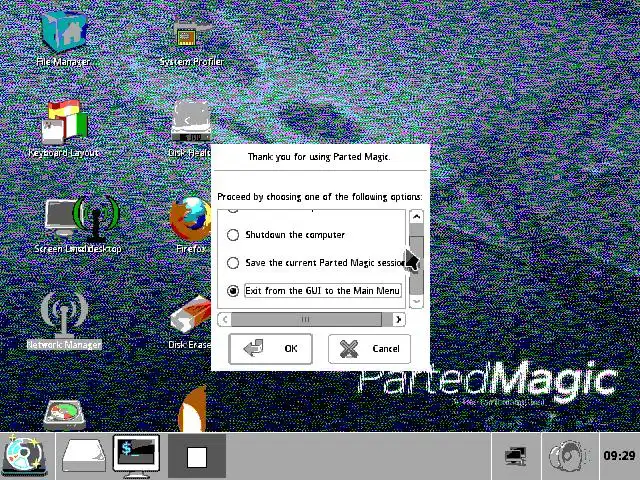Screen dimensions: 640x480
Task: Confirm the dialog with the OK button
Action: pyautogui.click(x=271, y=349)
